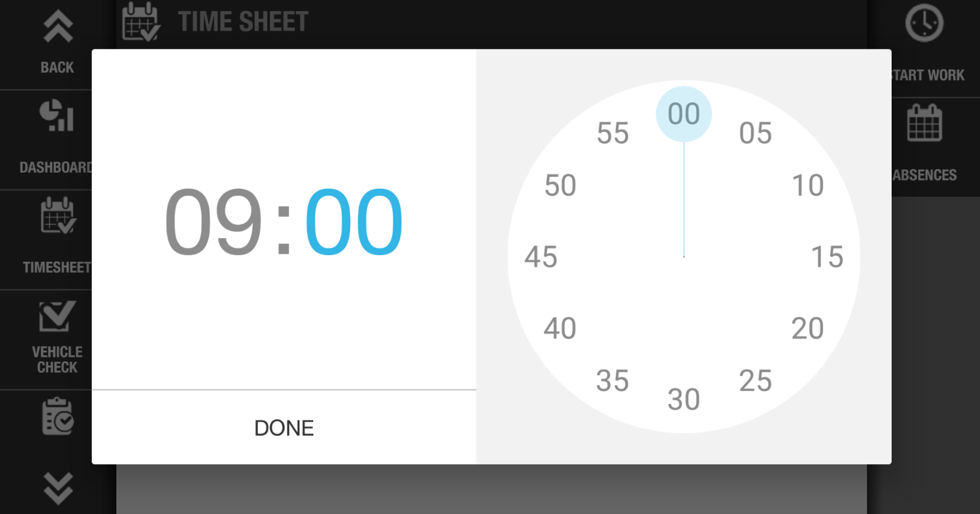This screenshot has width=980, height=514.
Task: Select the minutes value 00 in time display
Action: pyautogui.click(x=354, y=221)
